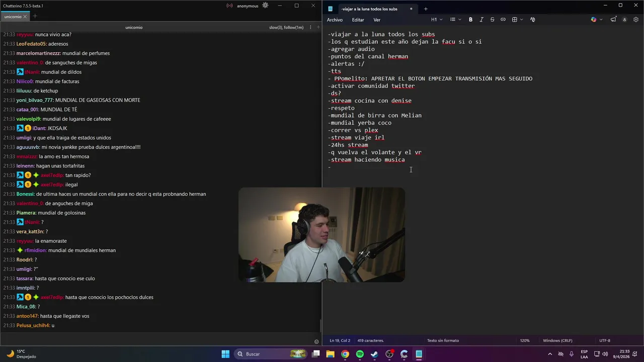Click username tassara in chat
Image resolution: width=644 pixels, height=362 pixels.
point(25,279)
